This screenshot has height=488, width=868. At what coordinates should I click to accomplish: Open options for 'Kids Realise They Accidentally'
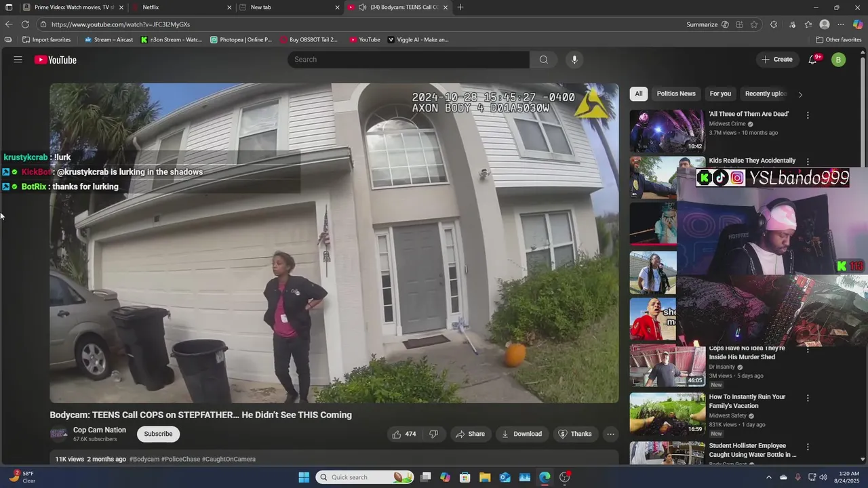808,162
